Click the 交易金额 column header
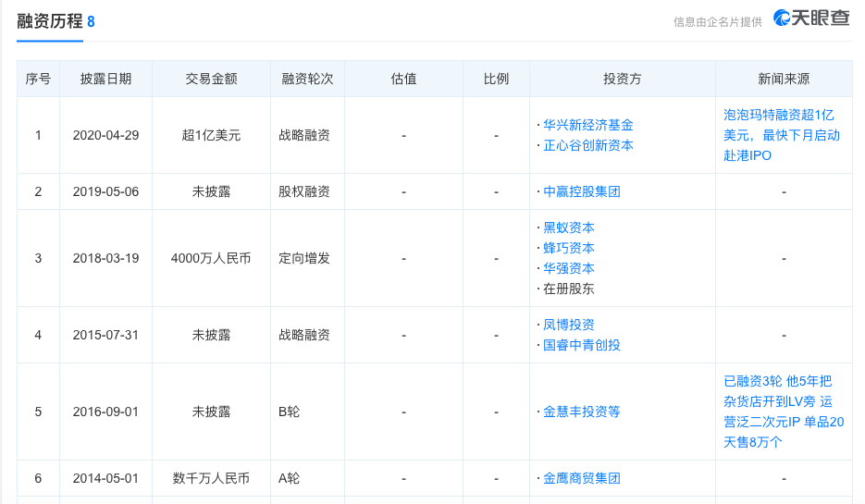The height and width of the screenshot is (504, 865). (211, 79)
